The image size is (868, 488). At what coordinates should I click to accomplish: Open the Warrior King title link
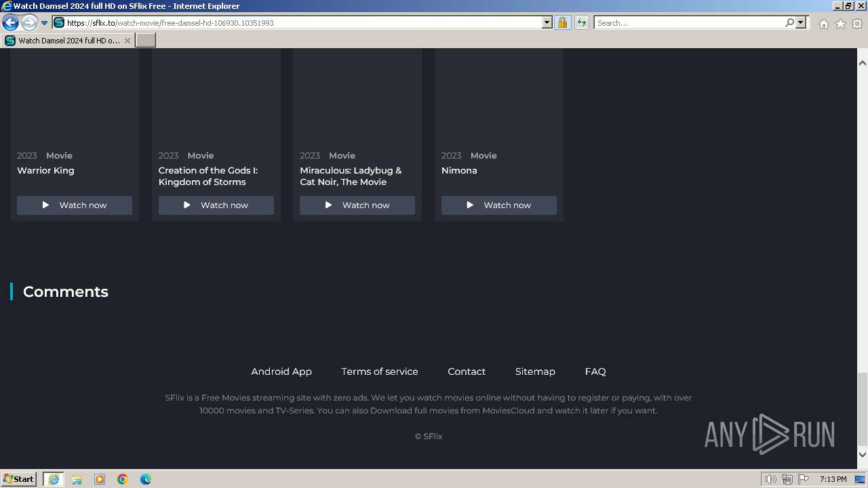45,171
